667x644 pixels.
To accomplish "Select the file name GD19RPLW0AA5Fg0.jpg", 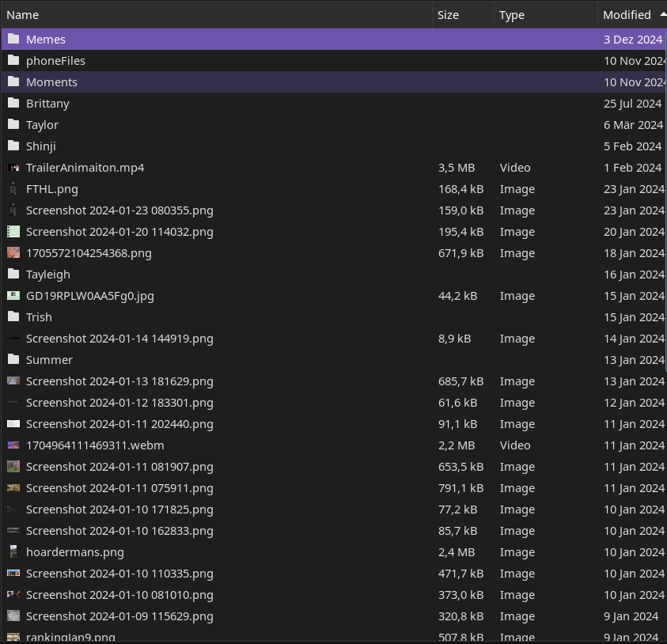I will (89, 296).
